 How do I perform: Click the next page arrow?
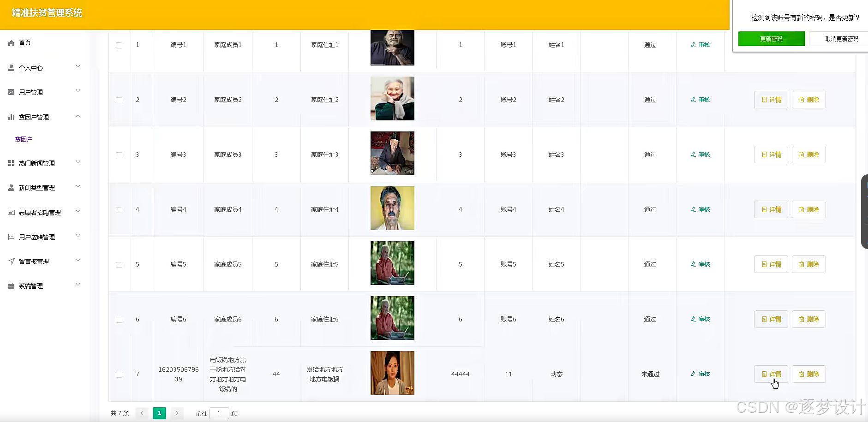click(x=177, y=413)
